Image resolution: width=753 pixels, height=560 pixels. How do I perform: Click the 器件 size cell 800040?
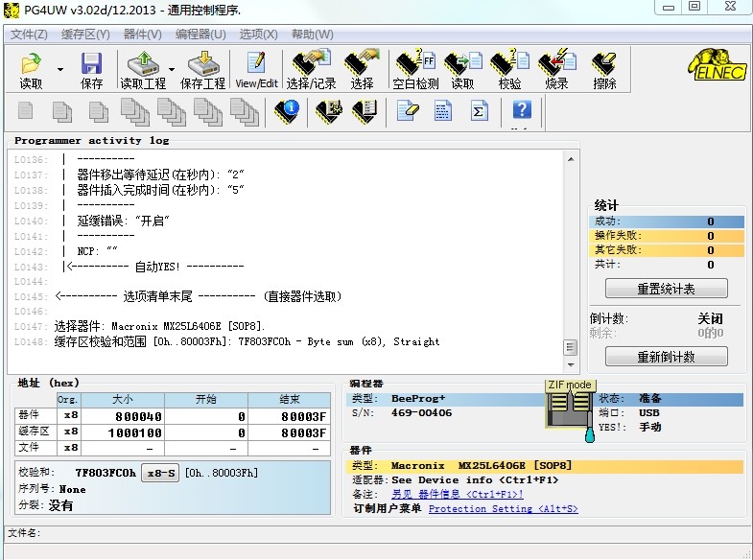[123, 416]
